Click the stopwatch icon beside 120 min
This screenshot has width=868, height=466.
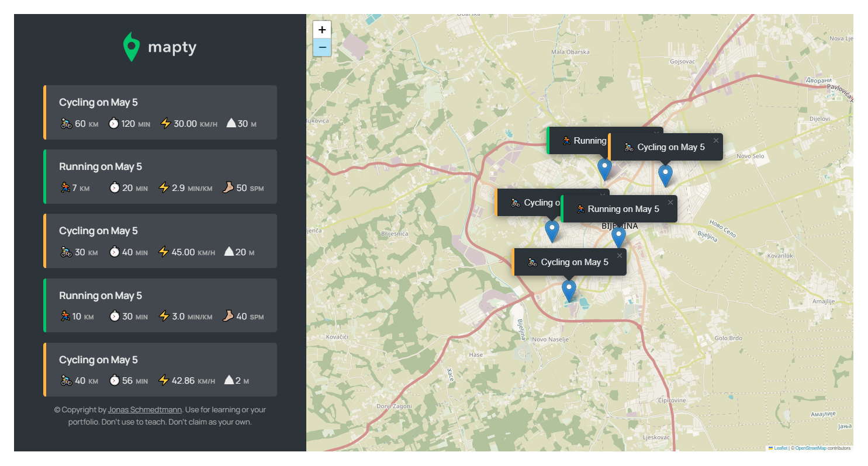click(114, 124)
